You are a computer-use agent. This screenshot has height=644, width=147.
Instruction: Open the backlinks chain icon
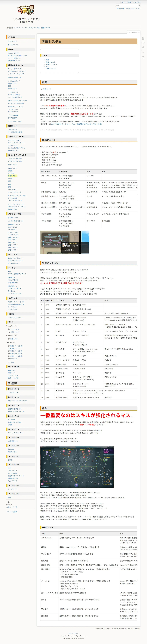[143, 48]
